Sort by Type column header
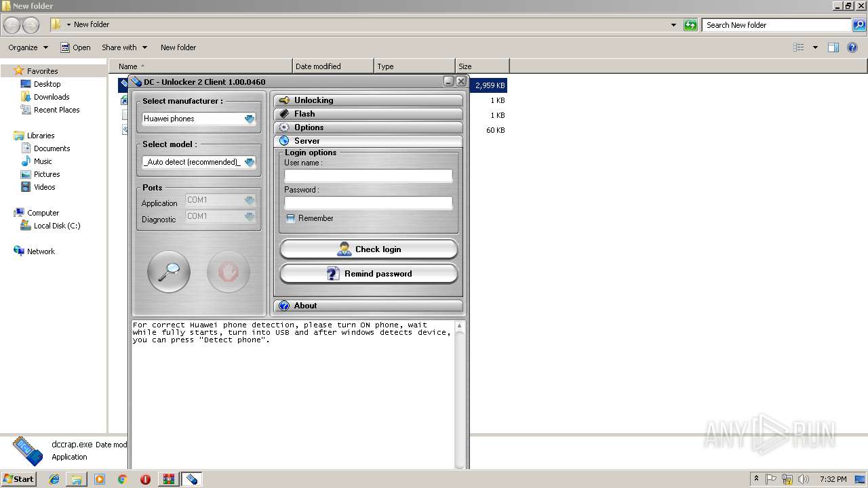The image size is (868, 488). pyautogui.click(x=414, y=66)
